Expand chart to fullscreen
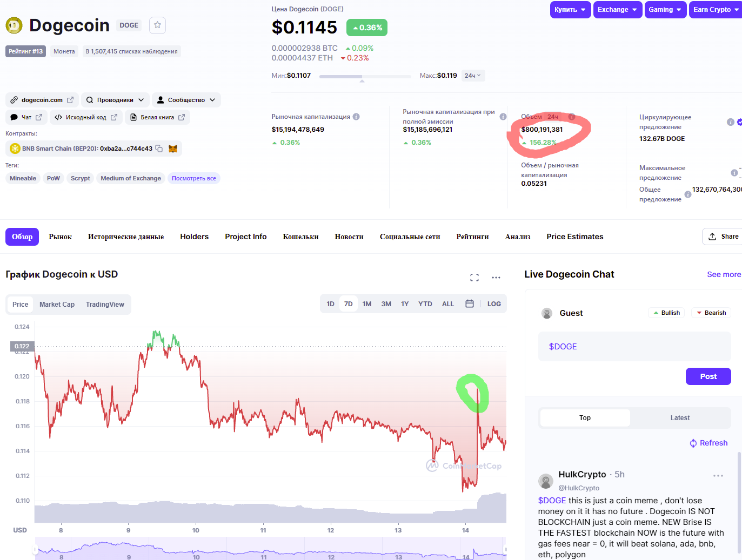The height and width of the screenshot is (560, 742). pyautogui.click(x=474, y=278)
